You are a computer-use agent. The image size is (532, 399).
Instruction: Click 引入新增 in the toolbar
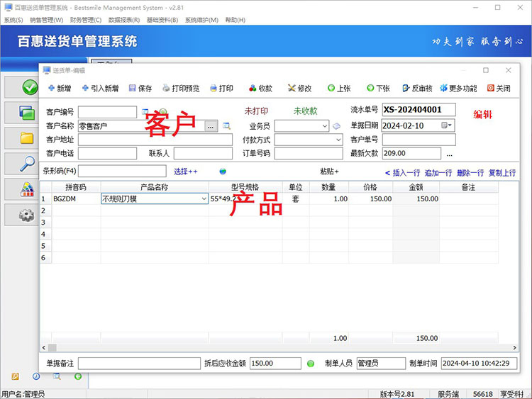(x=101, y=89)
